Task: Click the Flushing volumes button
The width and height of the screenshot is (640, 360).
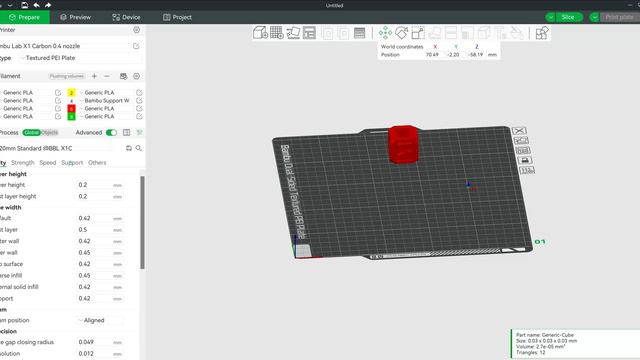Action: pyautogui.click(x=67, y=76)
